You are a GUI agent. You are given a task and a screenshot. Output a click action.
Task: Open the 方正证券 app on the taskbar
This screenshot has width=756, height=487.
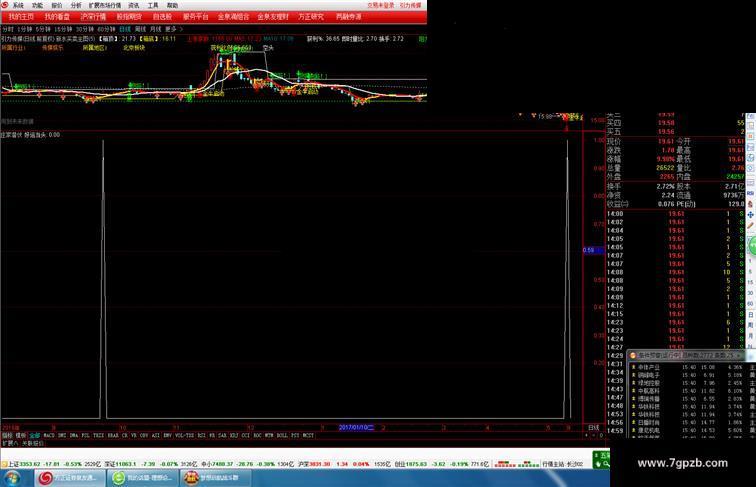click(69, 478)
